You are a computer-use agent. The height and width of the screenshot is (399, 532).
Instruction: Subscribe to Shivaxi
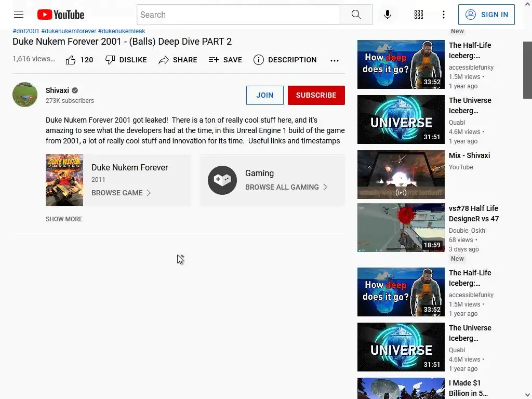(x=316, y=96)
